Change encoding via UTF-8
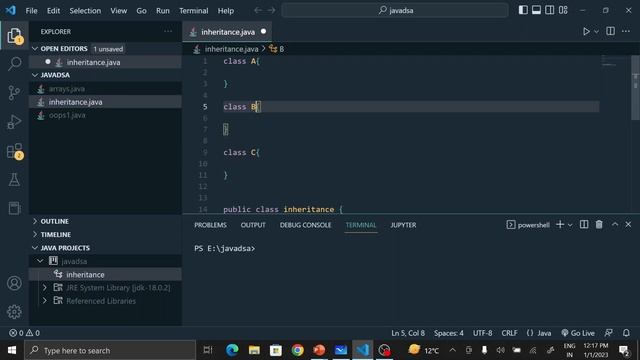The image size is (640, 360). point(482,333)
